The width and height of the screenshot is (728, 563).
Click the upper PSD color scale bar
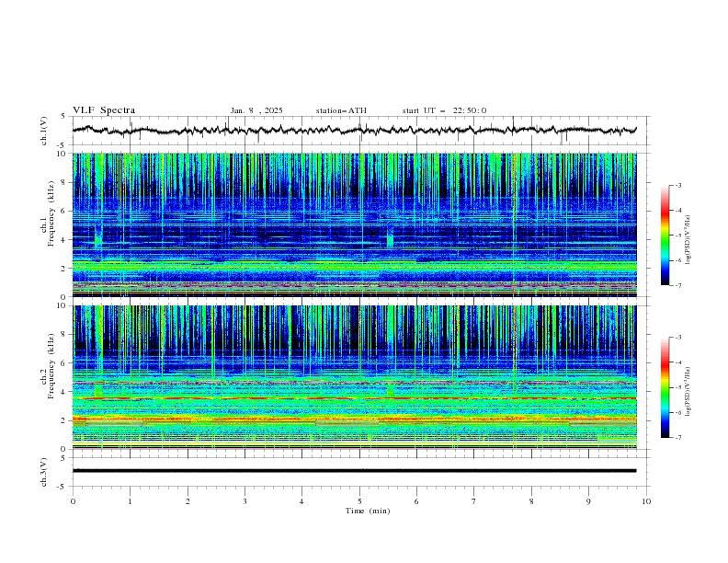point(665,236)
